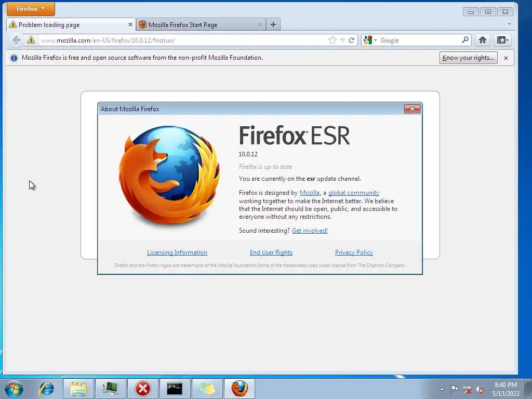
Task: Go back with the back arrow
Action: (16, 40)
